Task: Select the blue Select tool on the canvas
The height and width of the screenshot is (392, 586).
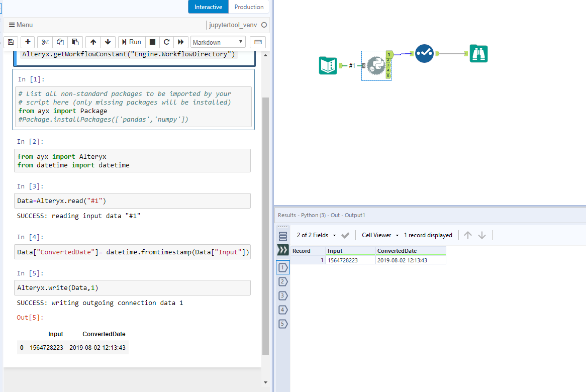Action: [x=424, y=53]
